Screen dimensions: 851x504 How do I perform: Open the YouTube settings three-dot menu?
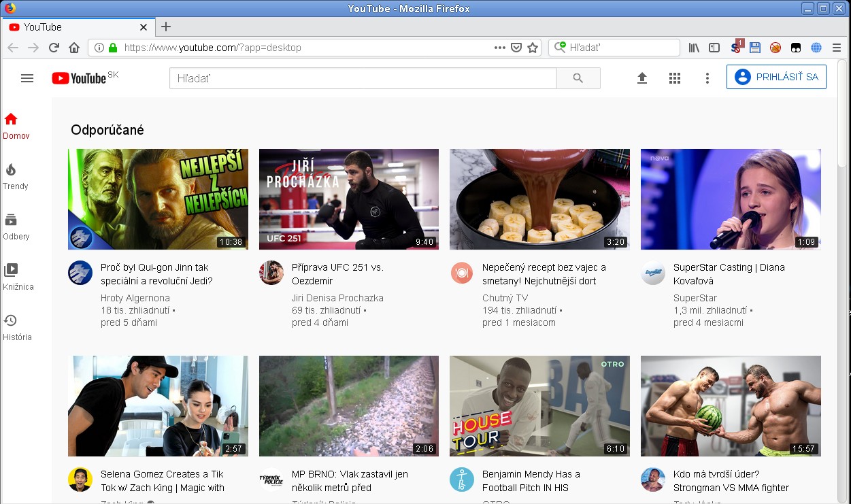707,78
